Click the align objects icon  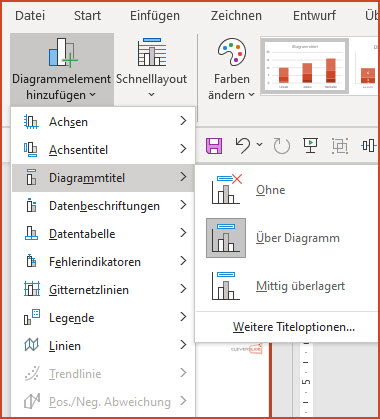(369, 146)
